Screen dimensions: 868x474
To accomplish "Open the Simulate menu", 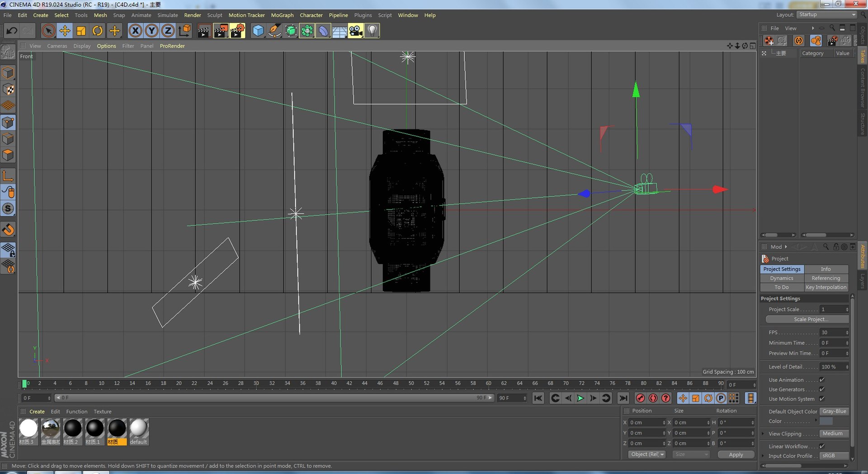I will 168,15.
